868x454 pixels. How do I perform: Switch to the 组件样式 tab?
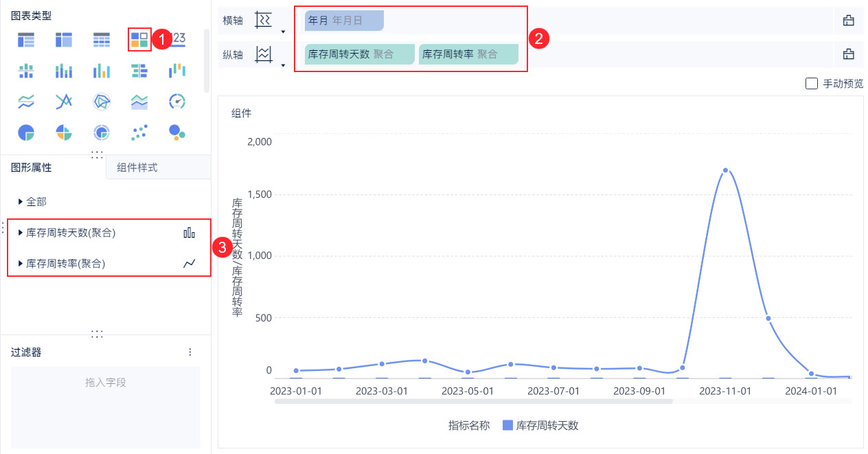(137, 167)
